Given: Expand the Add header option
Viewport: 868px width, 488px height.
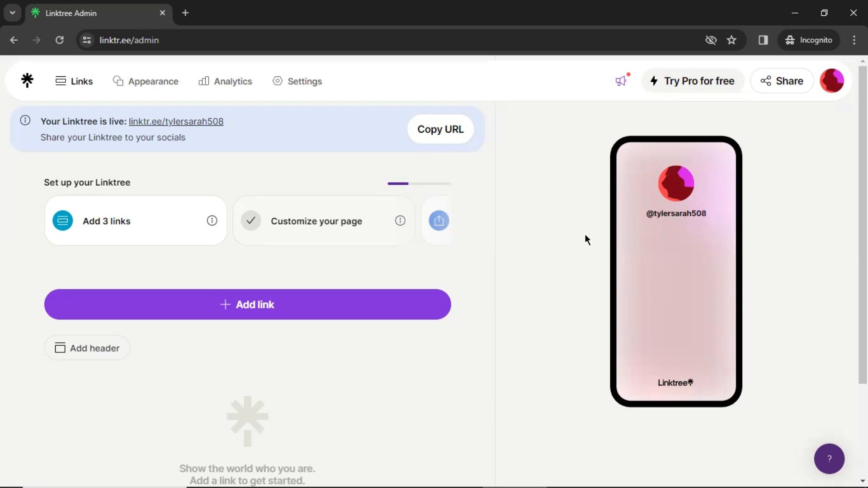Looking at the screenshot, I should click(x=87, y=348).
